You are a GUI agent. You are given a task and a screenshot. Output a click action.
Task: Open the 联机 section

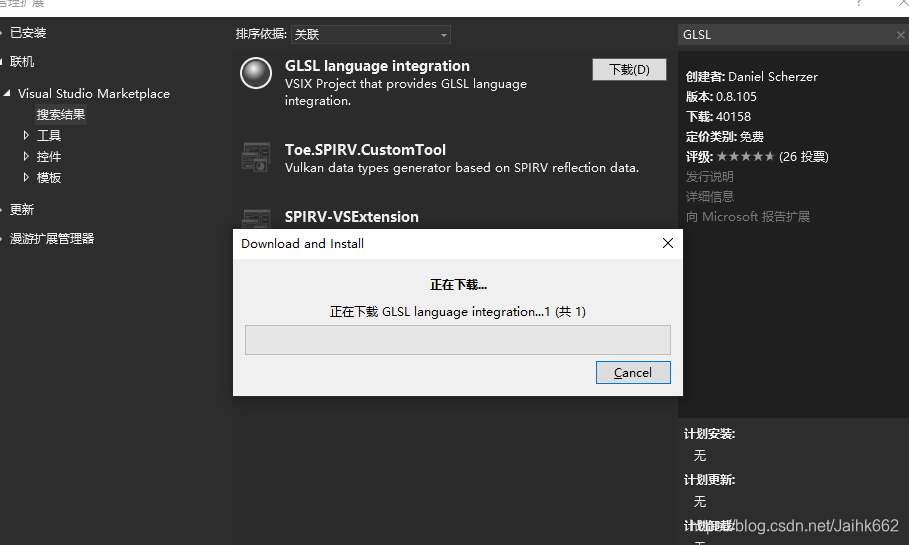pos(22,61)
